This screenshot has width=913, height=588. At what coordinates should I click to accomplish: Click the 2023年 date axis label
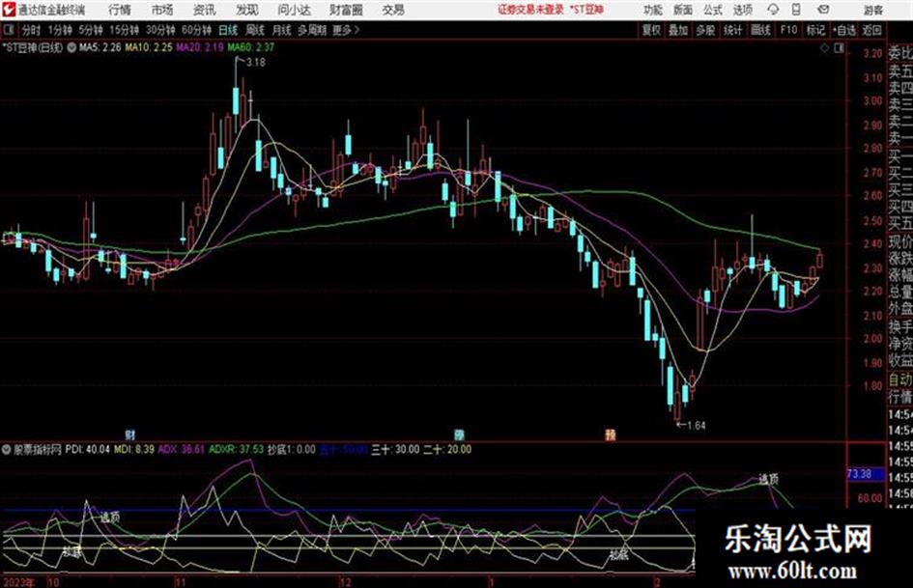pos(18,581)
